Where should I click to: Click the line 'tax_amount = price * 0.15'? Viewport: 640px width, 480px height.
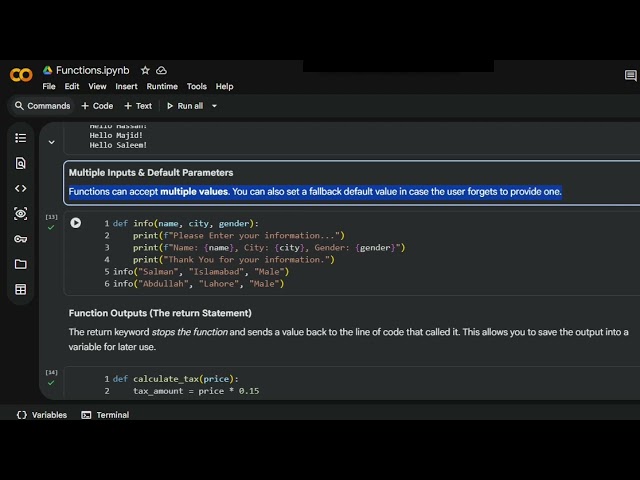tap(196, 391)
